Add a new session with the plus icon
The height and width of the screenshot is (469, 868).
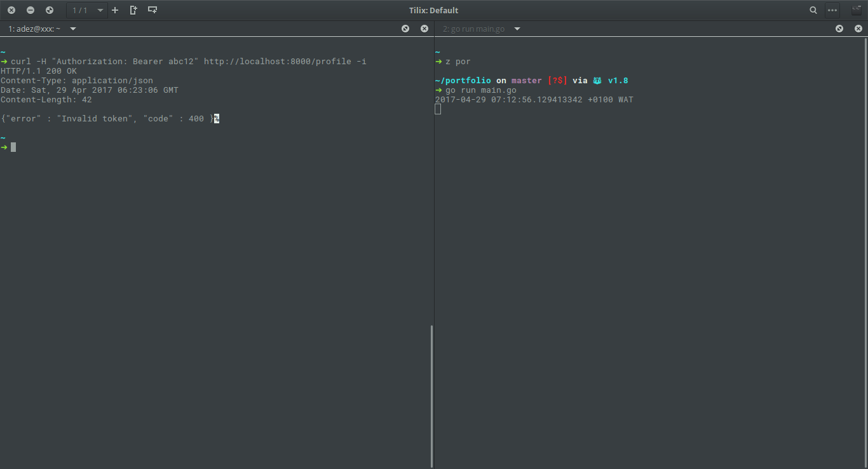click(115, 10)
